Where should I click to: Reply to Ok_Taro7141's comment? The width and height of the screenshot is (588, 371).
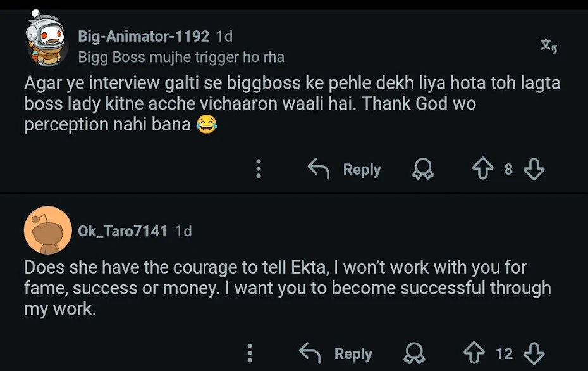336,353
